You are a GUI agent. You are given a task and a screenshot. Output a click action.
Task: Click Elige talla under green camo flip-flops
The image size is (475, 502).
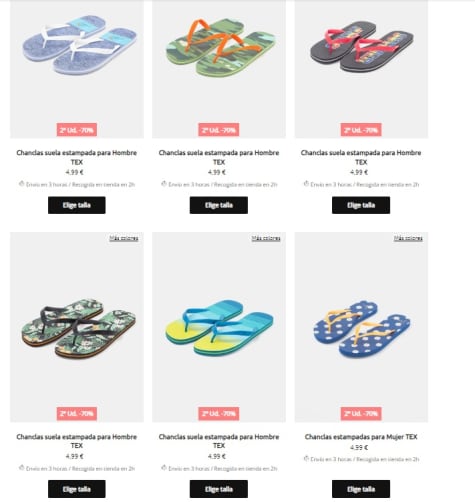(x=219, y=205)
